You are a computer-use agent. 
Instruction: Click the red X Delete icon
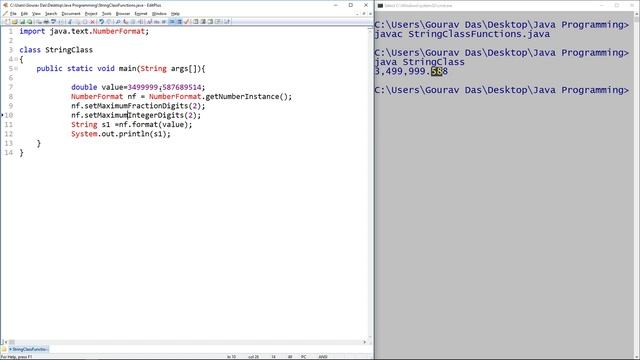[93, 22]
